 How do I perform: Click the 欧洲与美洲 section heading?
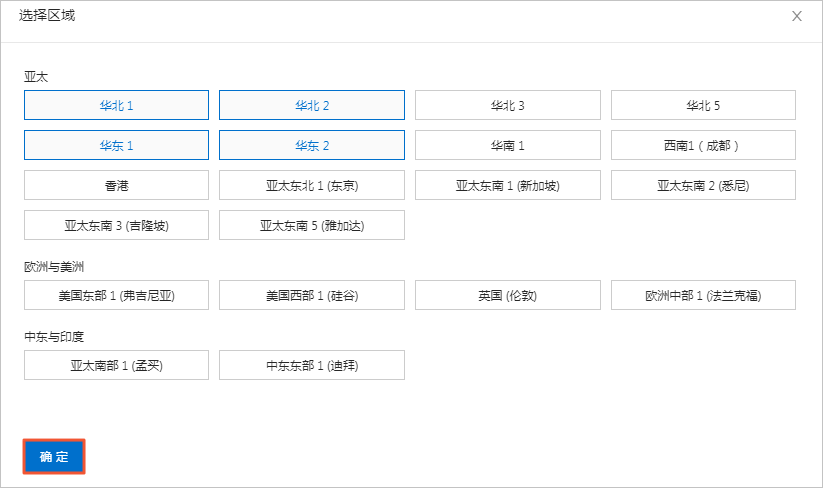click(54, 267)
